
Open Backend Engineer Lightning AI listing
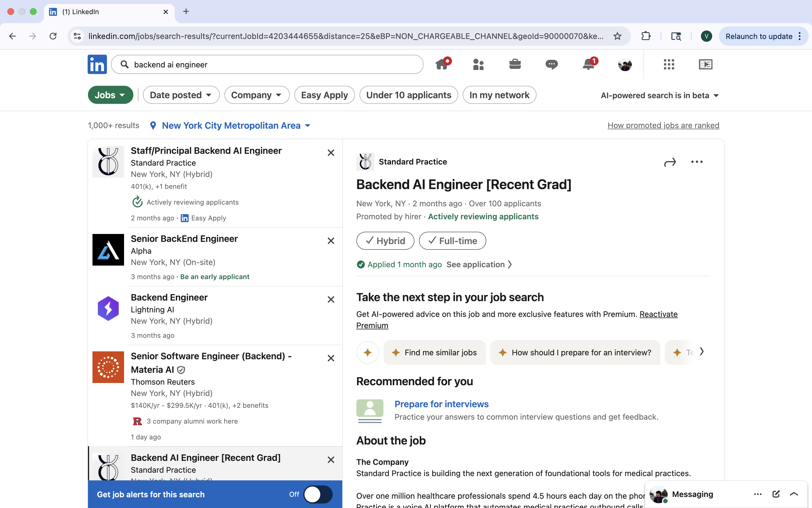click(x=169, y=298)
